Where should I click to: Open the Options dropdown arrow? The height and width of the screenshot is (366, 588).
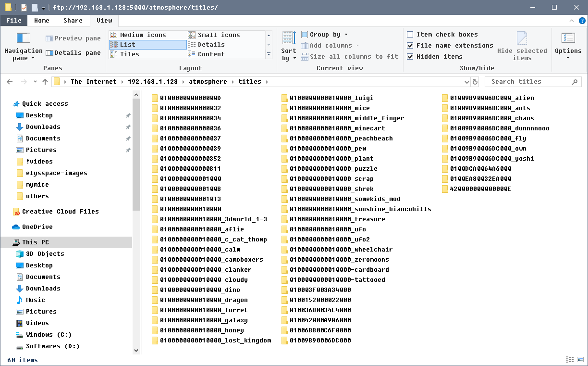(568, 57)
